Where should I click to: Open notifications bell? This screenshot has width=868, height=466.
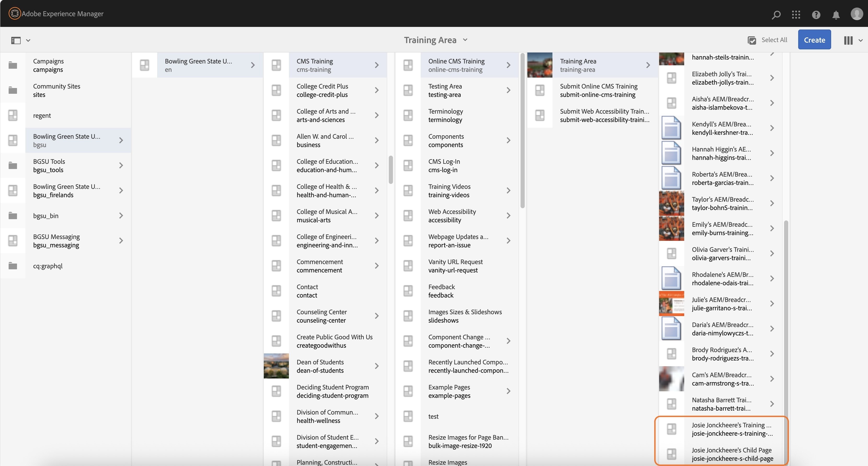click(x=836, y=14)
